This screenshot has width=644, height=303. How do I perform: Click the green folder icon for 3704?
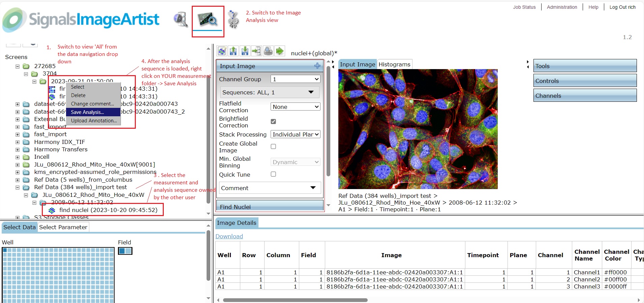(34, 74)
